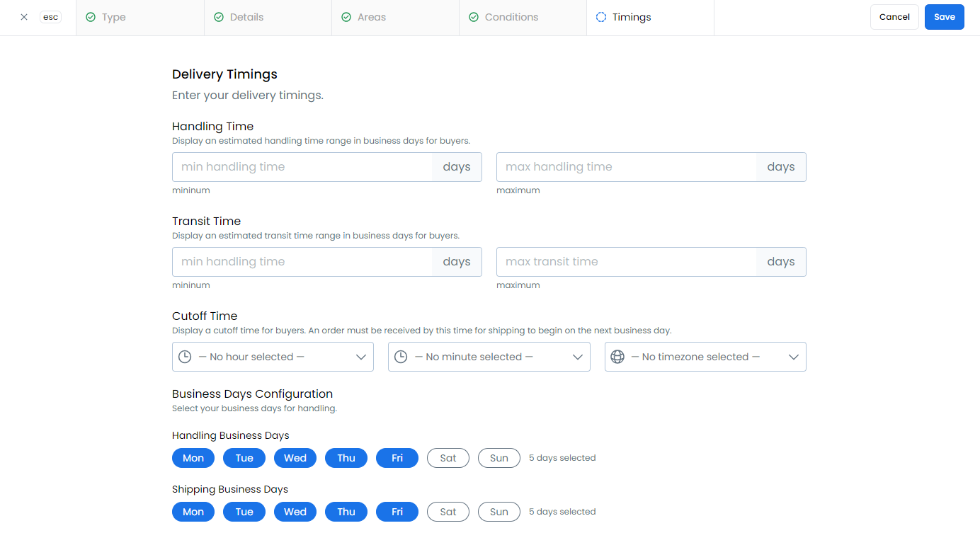Viewport: 980px width, 545px height.
Task: Toggle Sun on for Shipping Business Days
Action: 498,512
